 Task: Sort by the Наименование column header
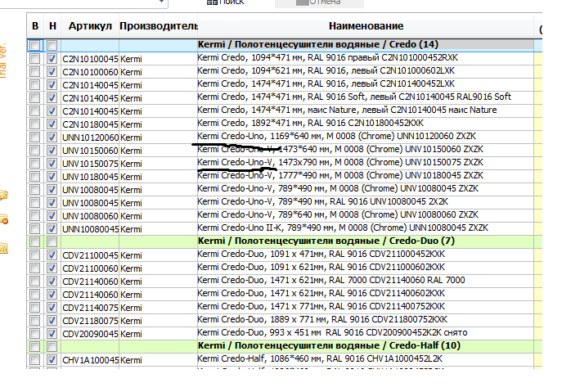click(366, 26)
